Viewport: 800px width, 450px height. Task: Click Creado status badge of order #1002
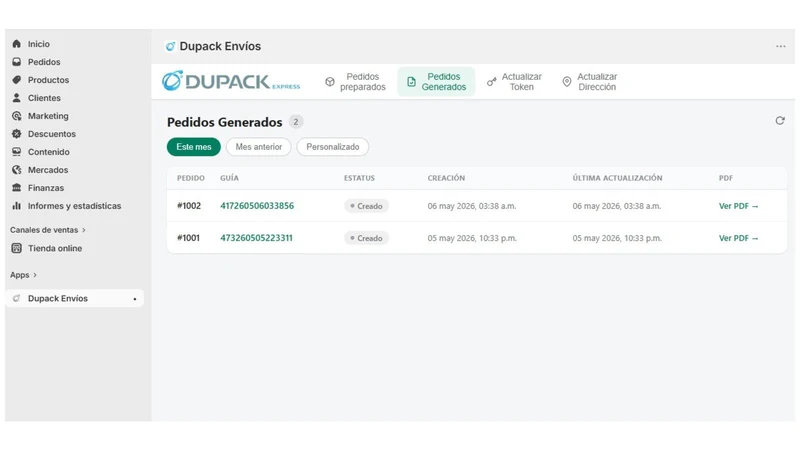[366, 206]
